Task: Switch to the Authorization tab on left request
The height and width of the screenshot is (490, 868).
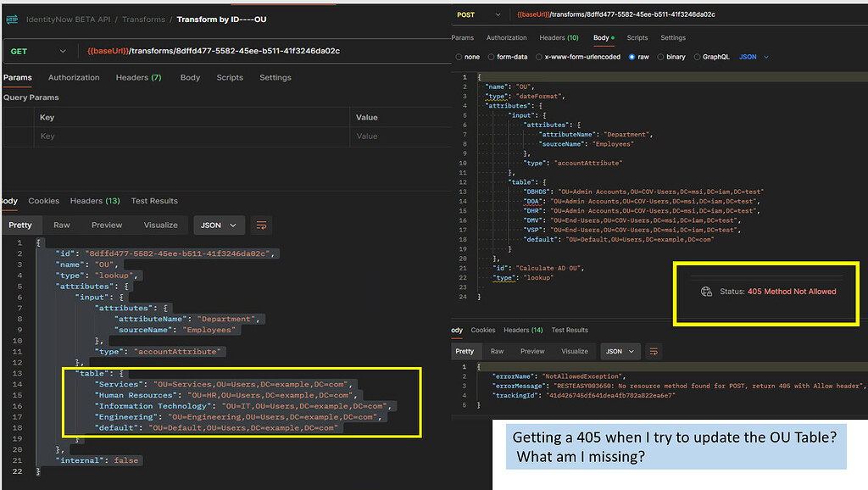Action: click(x=74, y=77)
